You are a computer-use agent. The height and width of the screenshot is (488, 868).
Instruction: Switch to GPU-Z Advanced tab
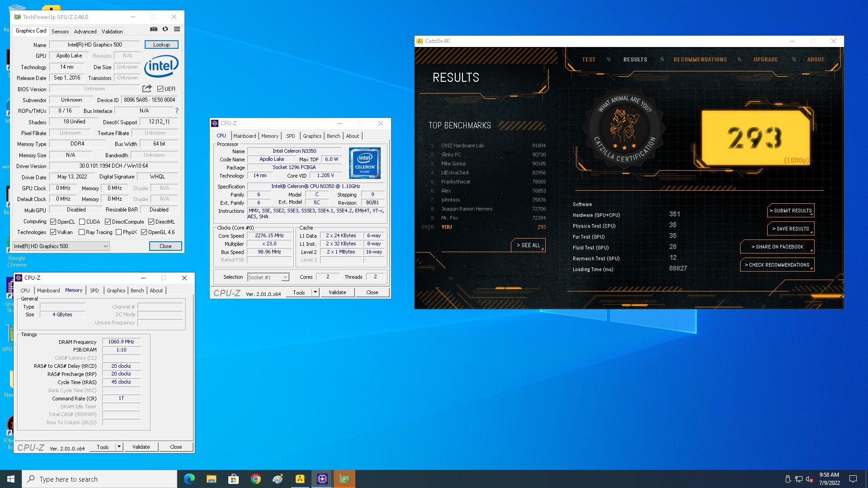point(85,32)
